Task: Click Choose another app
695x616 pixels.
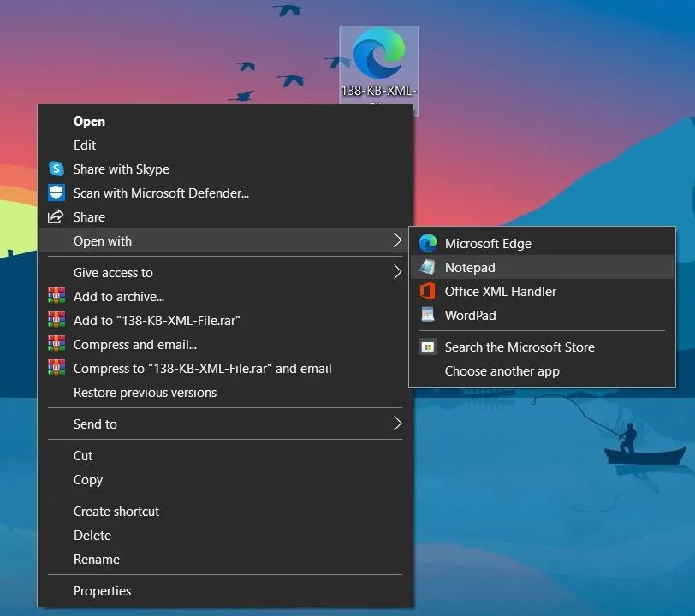Action: coord(502,370)
